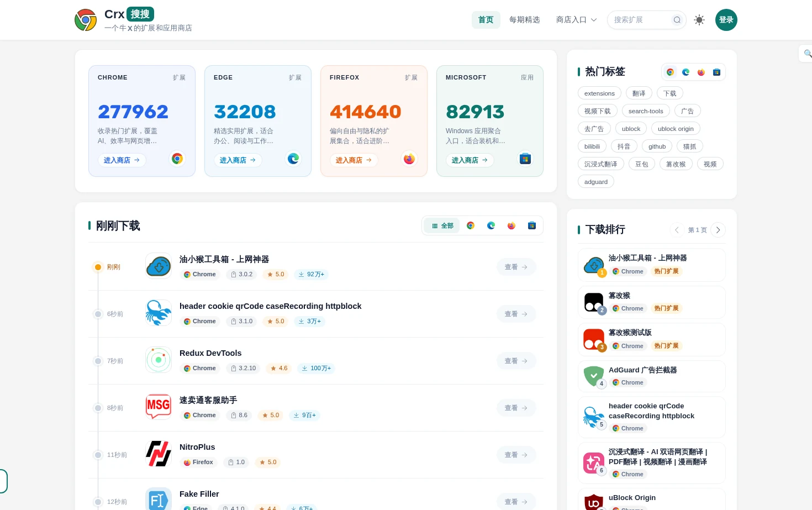Open Fake Filler title link
This screenshot has height=510, width=812.
tap(199, 494)
